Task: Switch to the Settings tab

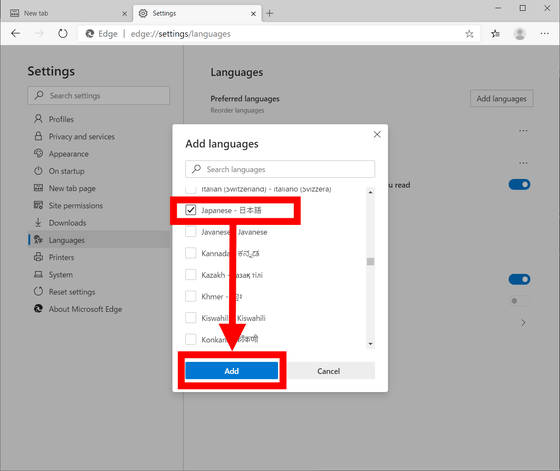Action: 197,13
